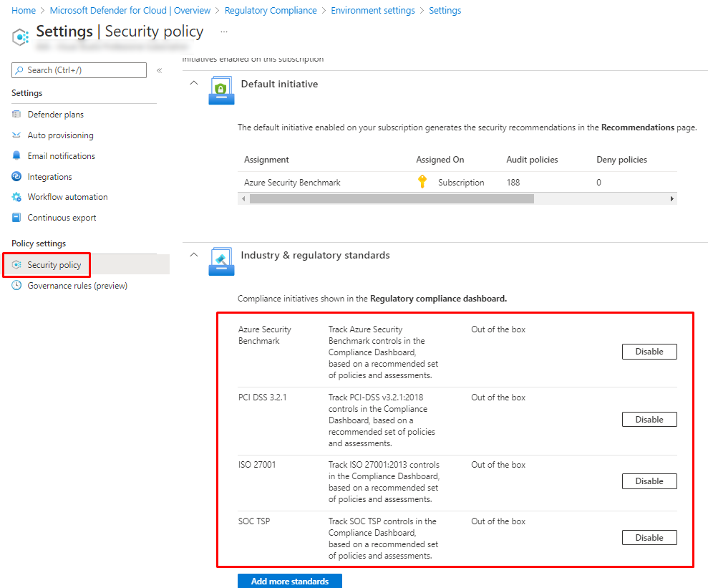Screen dimensions: 708x588
Task: Click the Auto provisioning icon
Action: [17, 135]
